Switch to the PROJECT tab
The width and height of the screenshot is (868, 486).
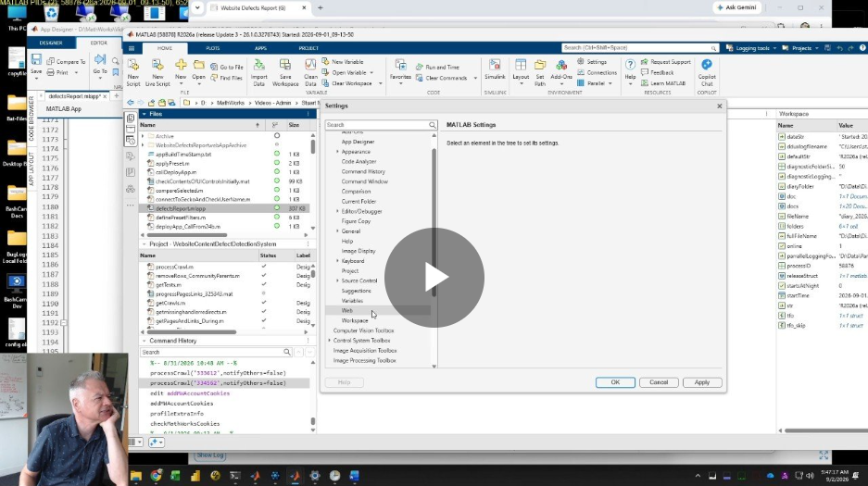308,48
